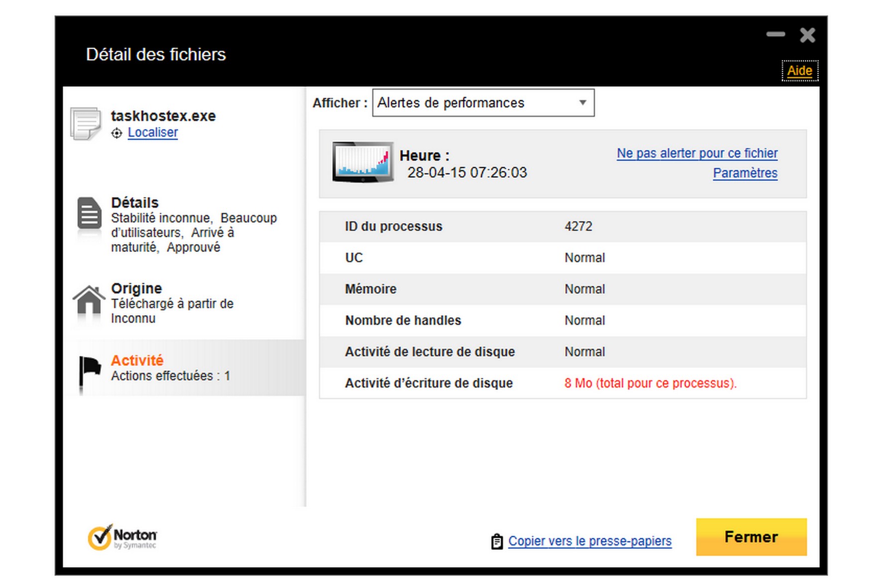The width and height of the screenshot is (882, 588).
Task: Select the Activité d'écriture de disque row
Action: coord(562,383)
